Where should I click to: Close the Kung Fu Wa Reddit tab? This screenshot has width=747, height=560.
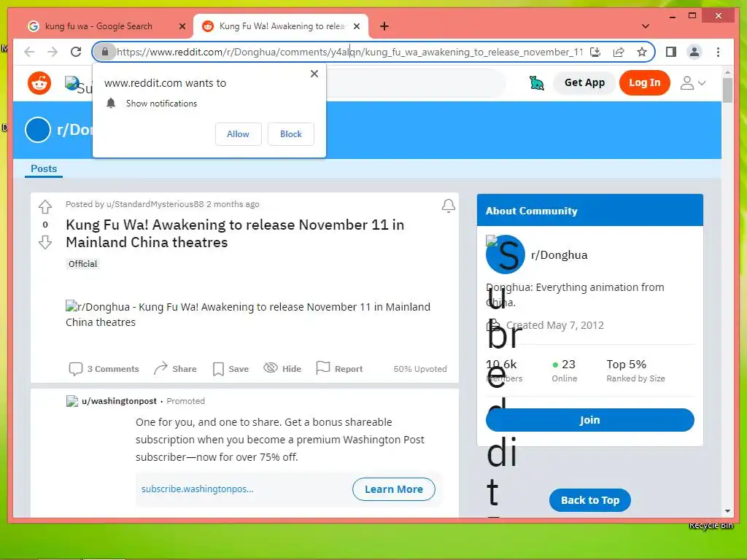coord(356,26)
